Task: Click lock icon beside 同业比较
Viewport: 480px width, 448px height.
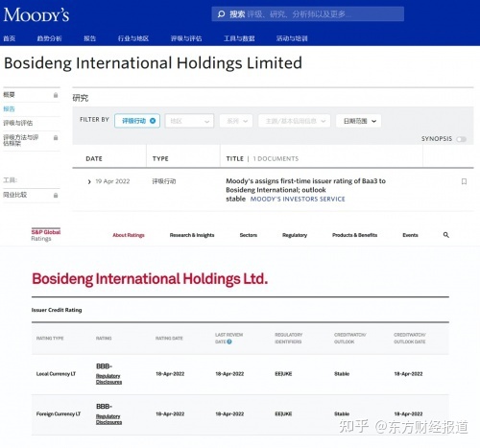Action: [56, 195]
